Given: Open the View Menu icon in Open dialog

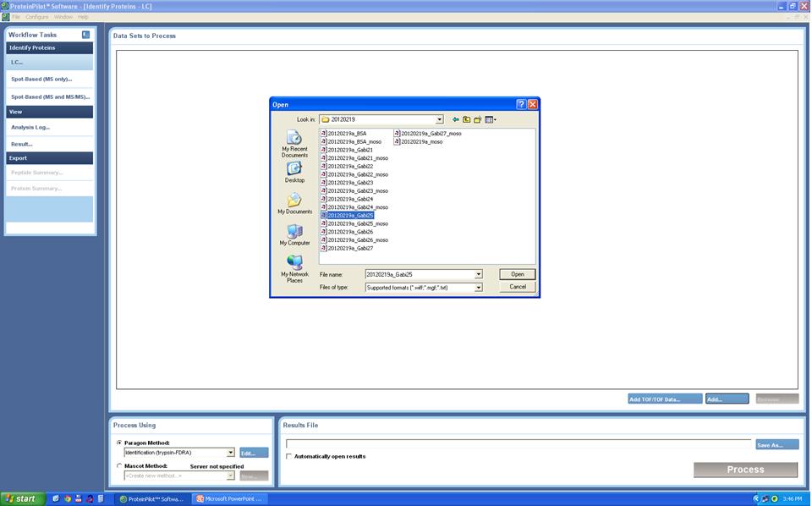Looking at the screenshot, I should coord(490,119).
